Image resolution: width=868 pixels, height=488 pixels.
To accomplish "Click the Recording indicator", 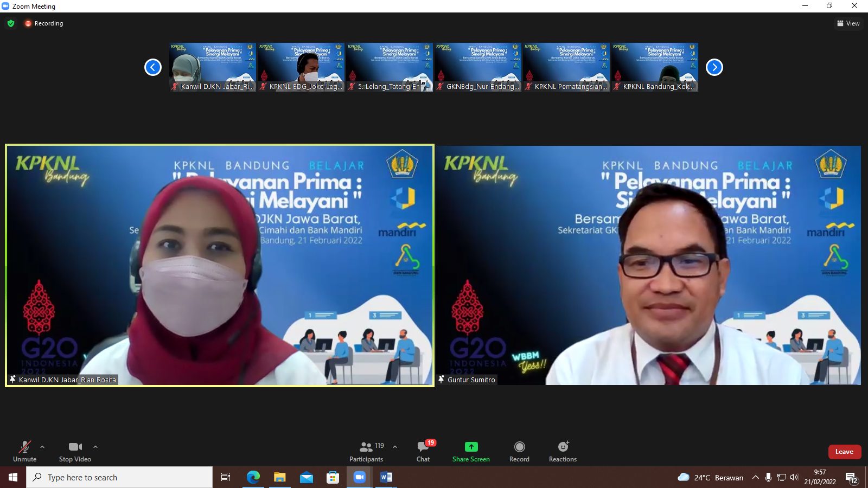I will 44,23.
